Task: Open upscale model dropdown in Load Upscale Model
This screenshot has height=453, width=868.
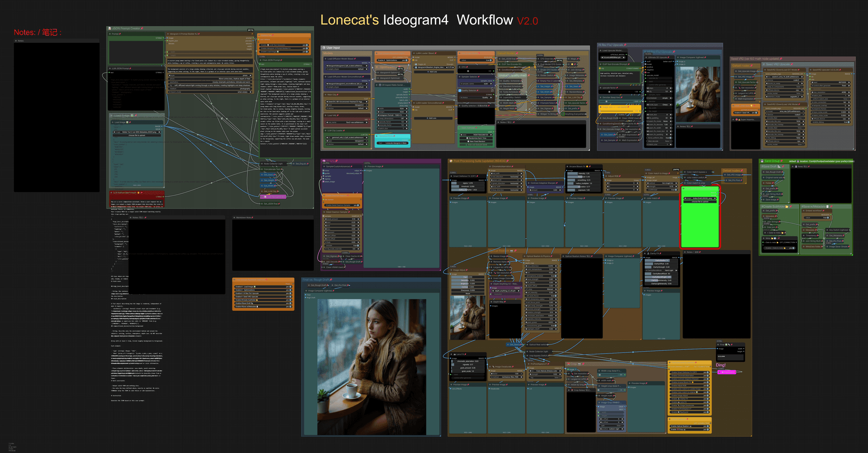Action: [x=613, y=57]
